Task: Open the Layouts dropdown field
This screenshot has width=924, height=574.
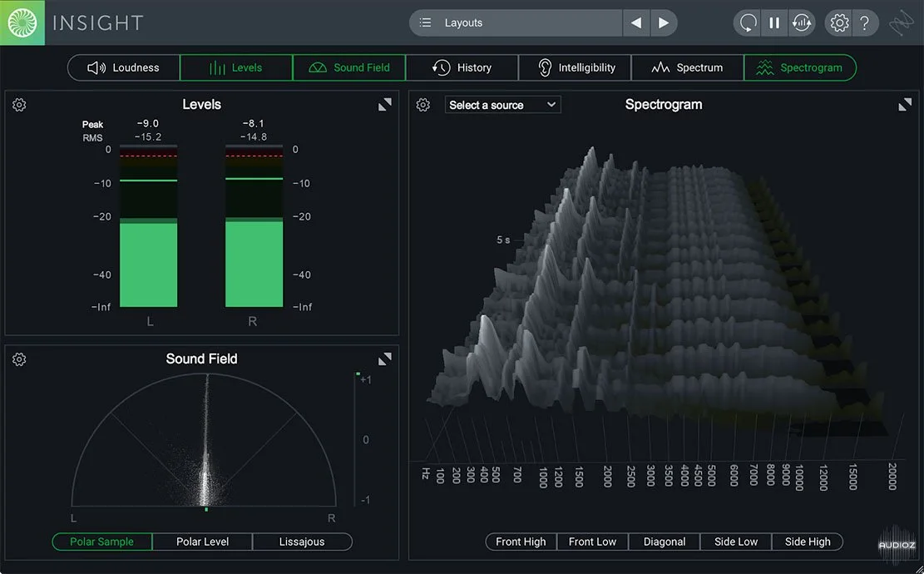Action: coord(516,22)
